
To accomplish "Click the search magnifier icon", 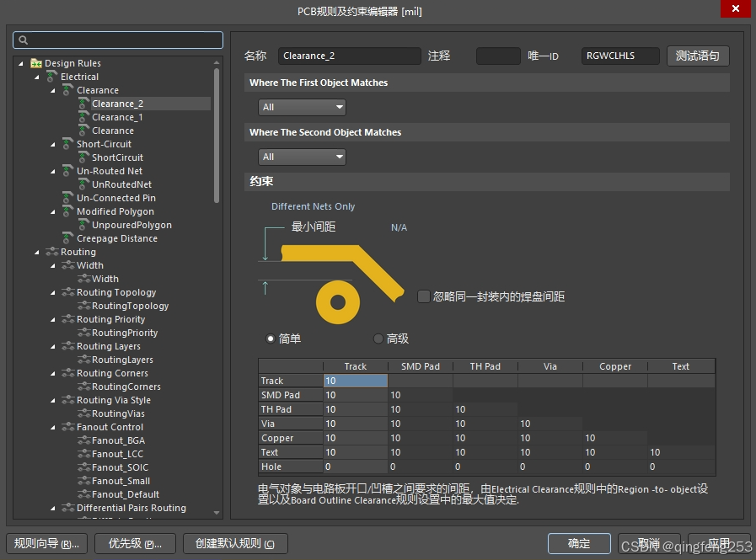I will 23,40.
